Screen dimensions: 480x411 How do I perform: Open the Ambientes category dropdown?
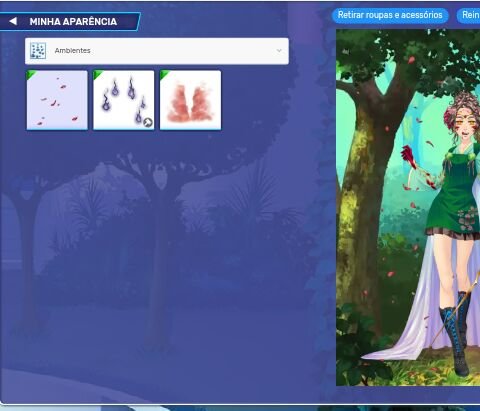tap(157, 51)
